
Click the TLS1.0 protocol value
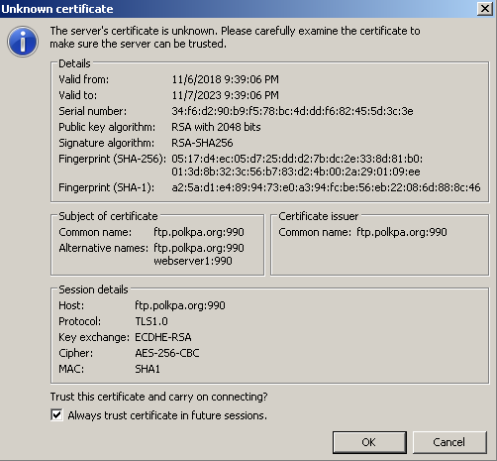pos(151,321)
